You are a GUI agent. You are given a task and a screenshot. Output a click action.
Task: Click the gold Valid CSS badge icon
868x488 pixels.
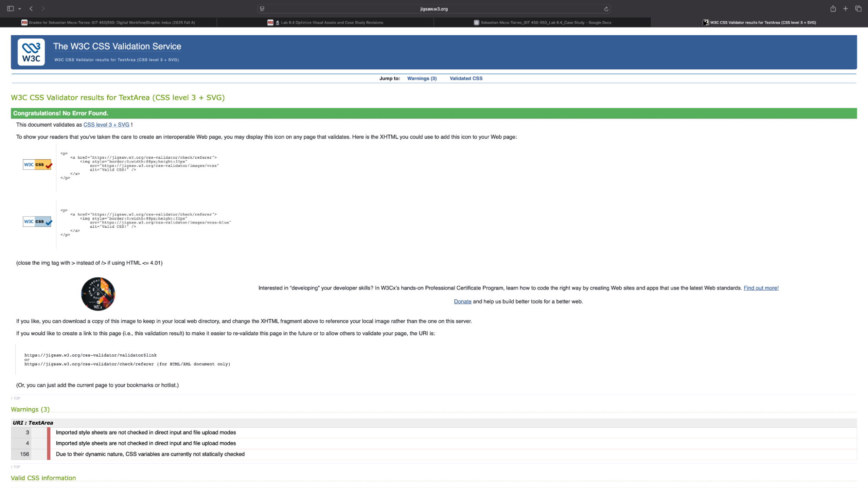37,165
